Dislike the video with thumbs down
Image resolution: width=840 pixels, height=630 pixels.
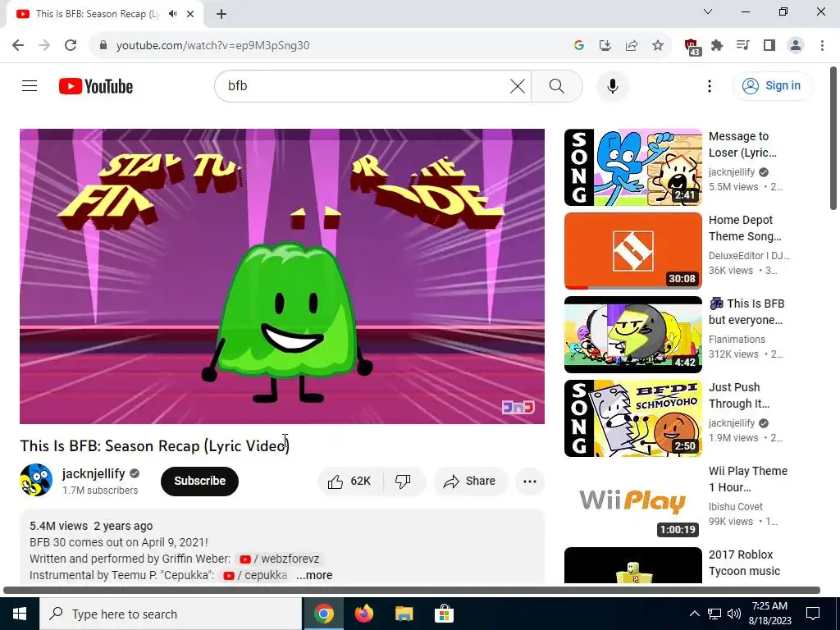click(x=404, y=481)
